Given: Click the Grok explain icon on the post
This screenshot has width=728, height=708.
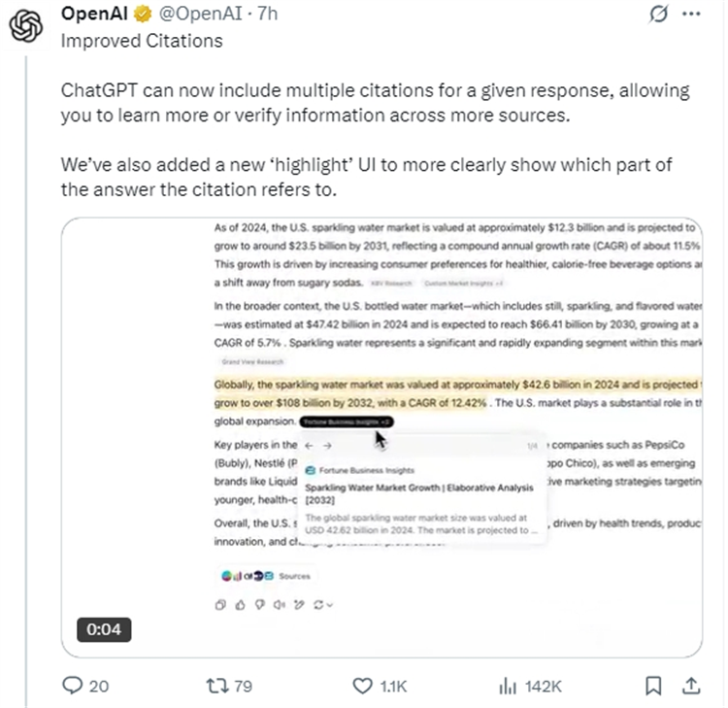Looking at the screenshot, I should click(659, 15).
